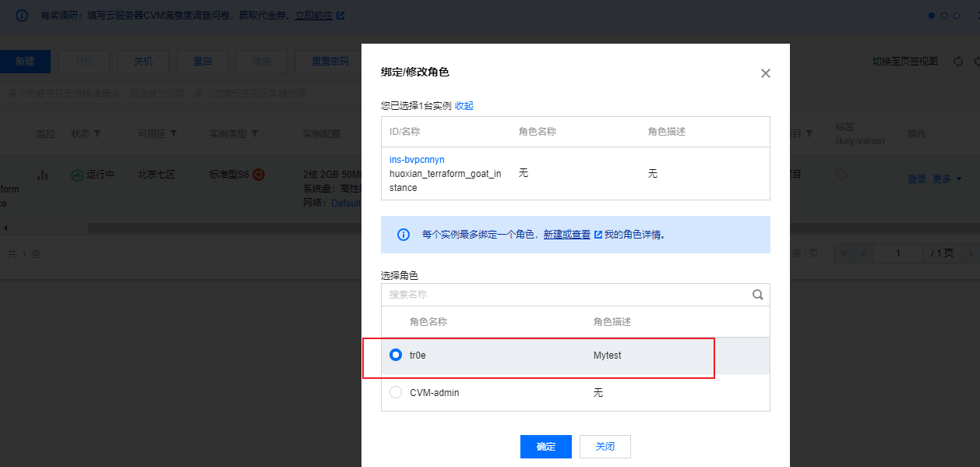
Task: Click the 登录 login link in row
Action: click(917, 179)
